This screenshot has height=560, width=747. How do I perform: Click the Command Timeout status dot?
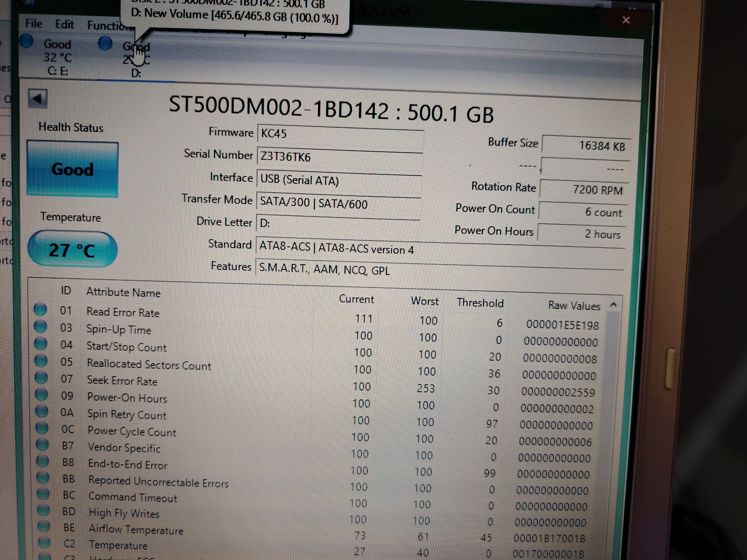[x=43, y=494]
